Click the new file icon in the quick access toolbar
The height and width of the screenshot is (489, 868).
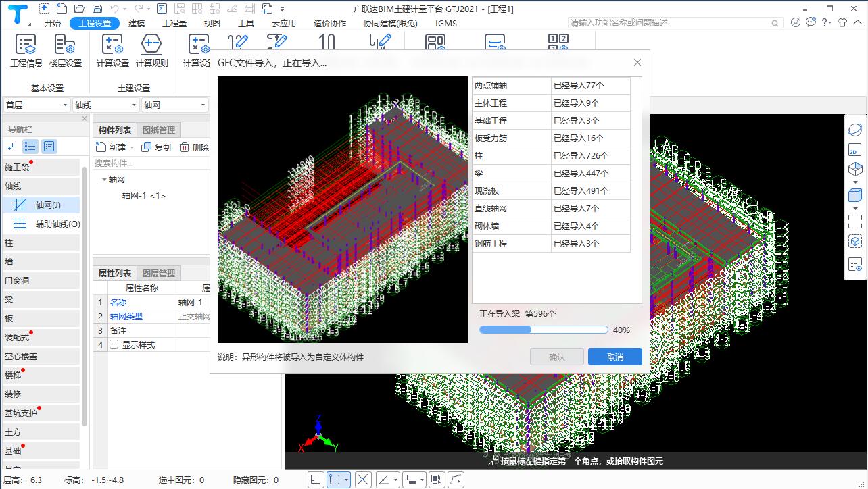[x=62, y=9]
